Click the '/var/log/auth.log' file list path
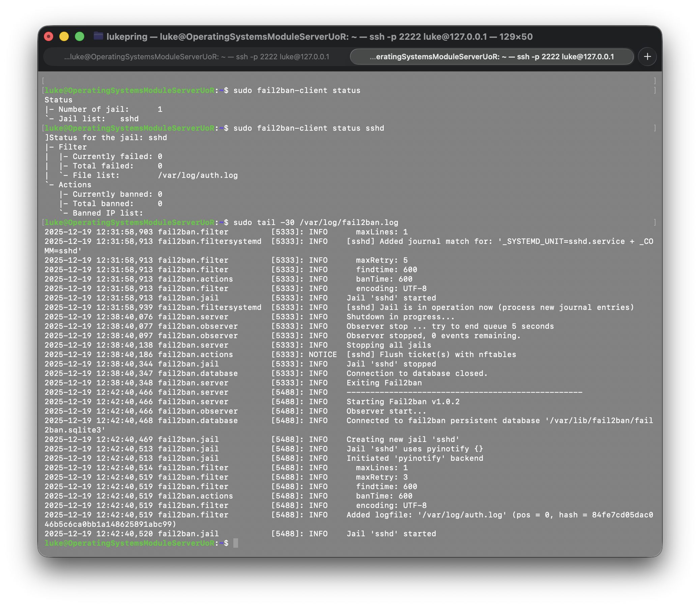The image size is (700, 607). (x=198, y=175)
